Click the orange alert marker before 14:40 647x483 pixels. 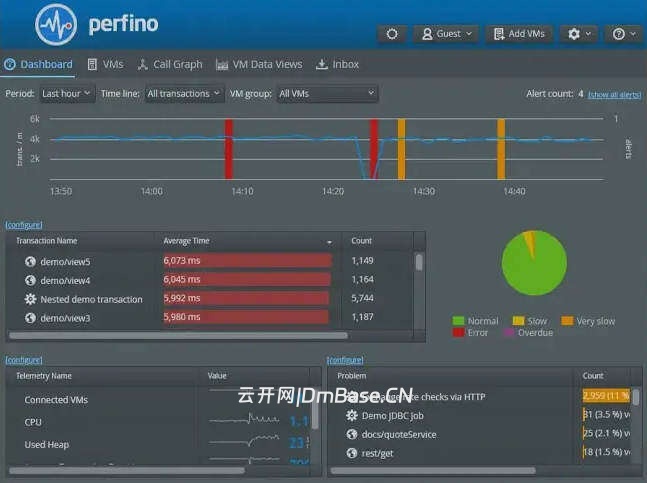click(501, 149)
